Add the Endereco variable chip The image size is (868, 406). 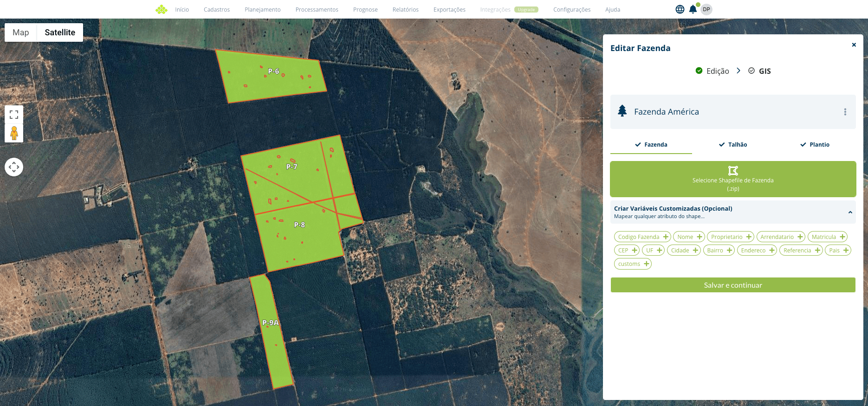(x=757, y=250)
